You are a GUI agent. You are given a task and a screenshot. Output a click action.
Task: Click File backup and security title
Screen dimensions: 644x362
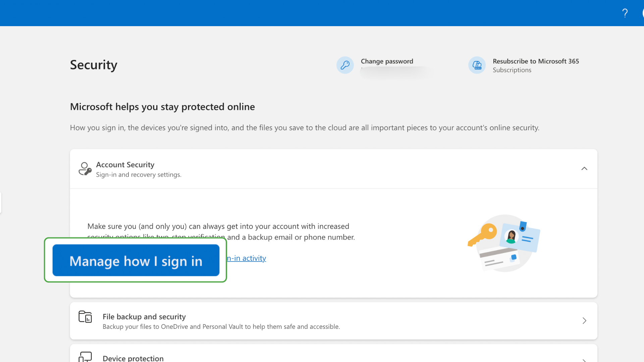click(x=144, y=317)
